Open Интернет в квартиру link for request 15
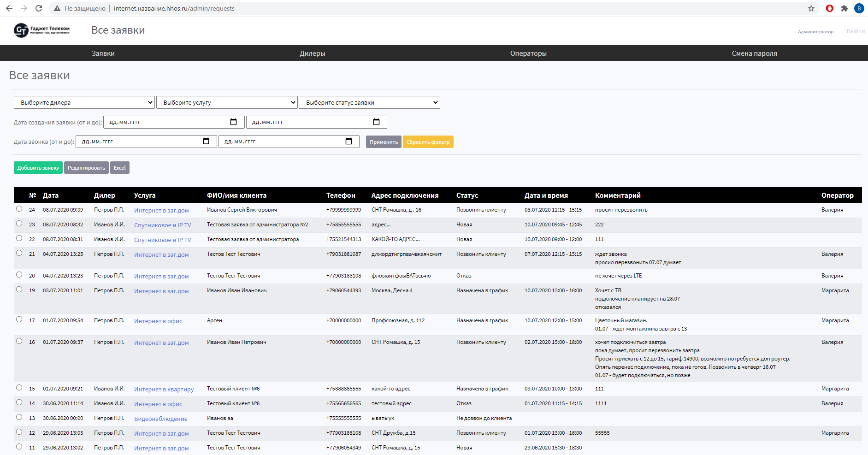This screenshot has height=455, width=868. point(164,390)
